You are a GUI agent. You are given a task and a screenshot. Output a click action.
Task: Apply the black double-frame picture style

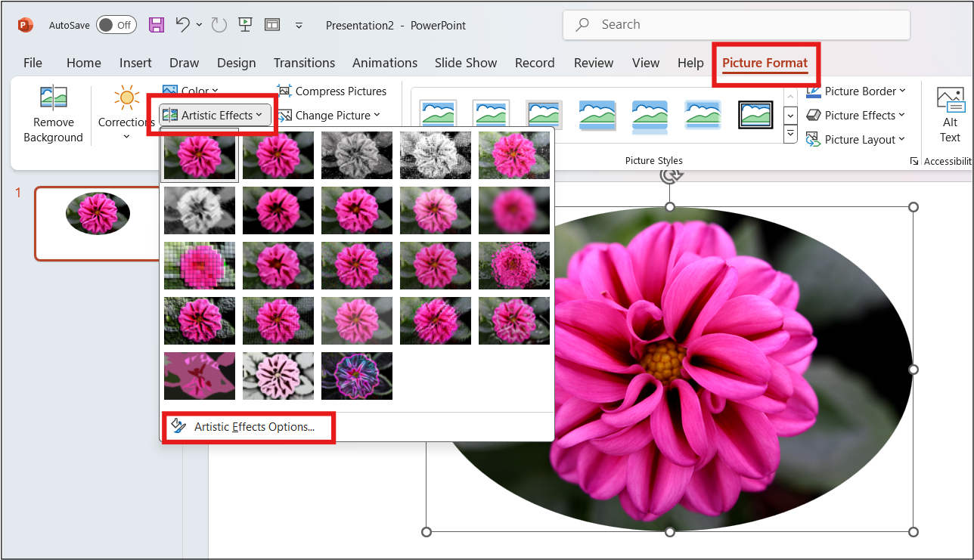tap(756, 115)
